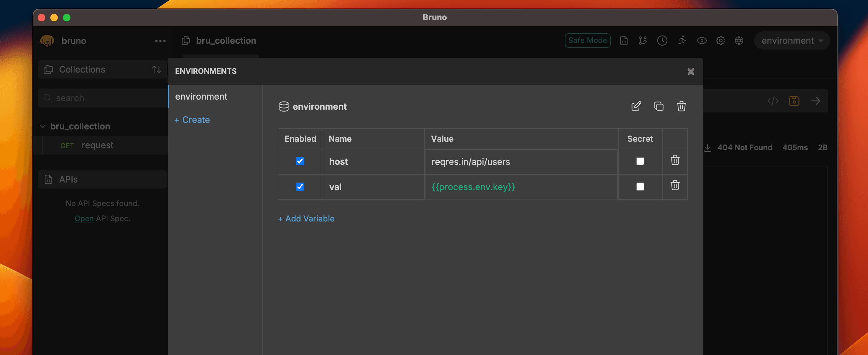Mark the host variable as secret
Screen dimensions: 868x355
point(640,161)
